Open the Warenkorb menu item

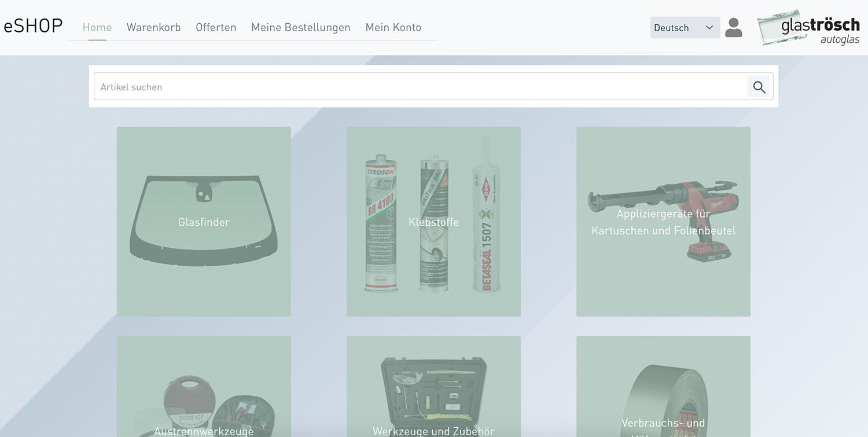154,27
